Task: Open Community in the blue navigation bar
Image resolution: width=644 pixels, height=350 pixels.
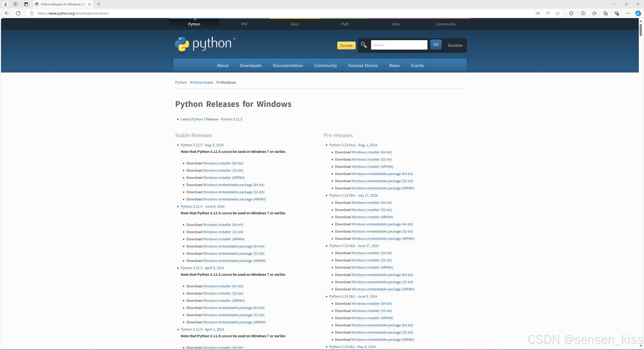Action: click(326, 65)
